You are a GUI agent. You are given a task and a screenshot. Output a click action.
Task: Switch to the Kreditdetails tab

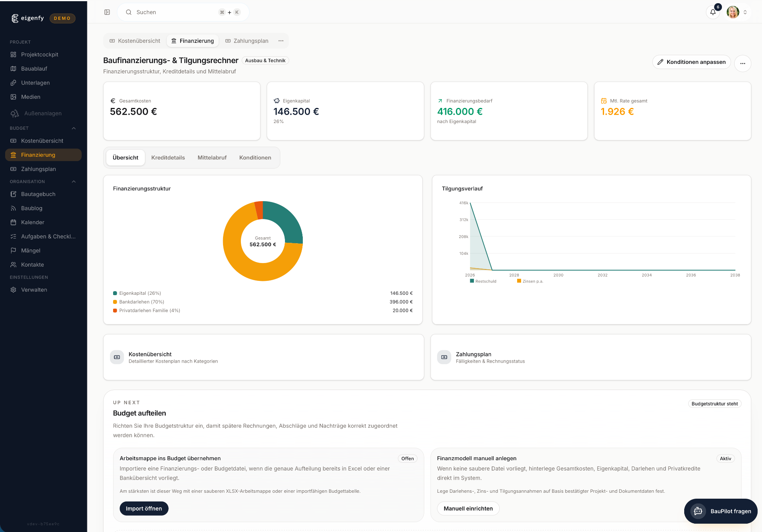point(168,157)
